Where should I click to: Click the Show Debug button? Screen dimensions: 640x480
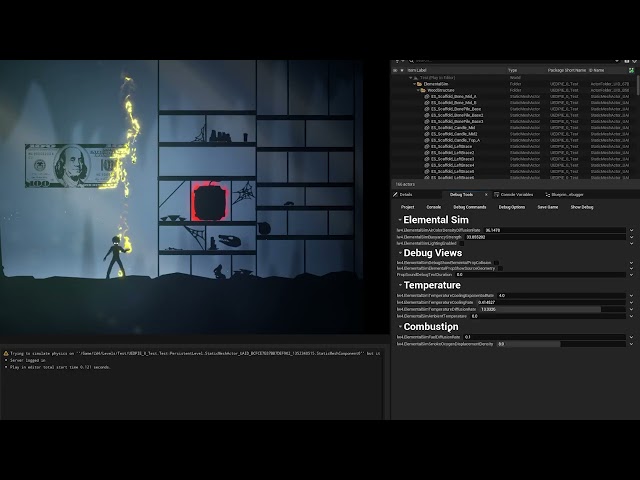[582, 207]
